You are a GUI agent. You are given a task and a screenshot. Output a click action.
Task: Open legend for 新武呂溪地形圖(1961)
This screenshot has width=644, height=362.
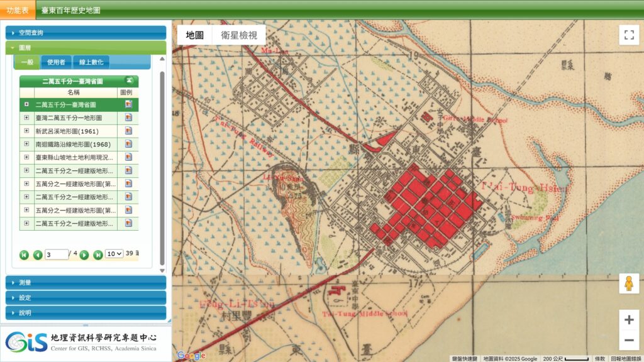(128, 131)
